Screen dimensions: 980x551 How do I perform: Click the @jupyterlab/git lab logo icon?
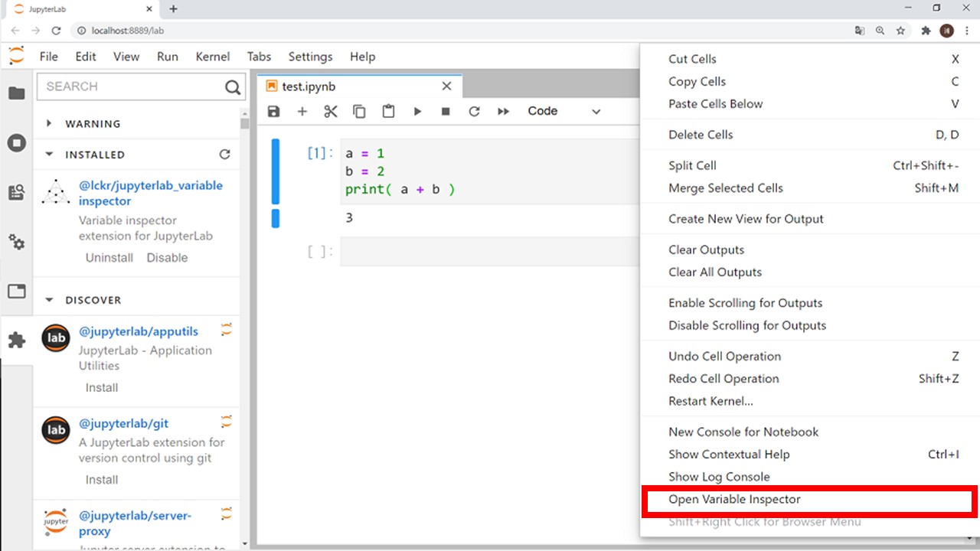[x=56, y=429]
